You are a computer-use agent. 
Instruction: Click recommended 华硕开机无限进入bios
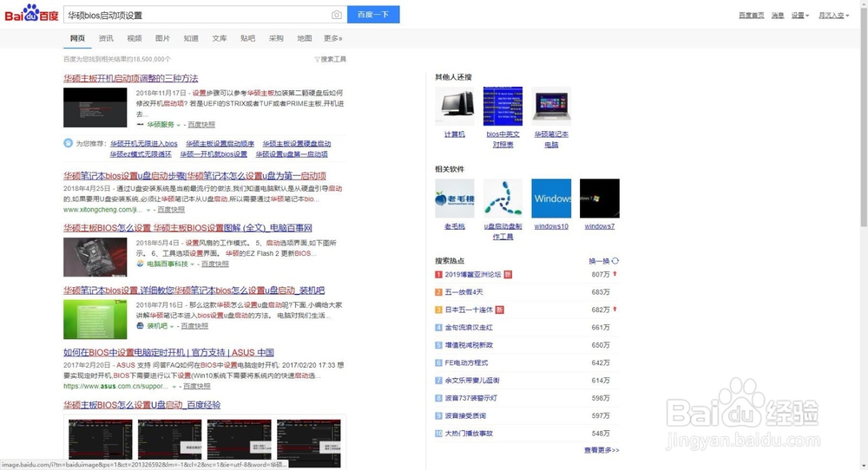[x=144, y=144]
